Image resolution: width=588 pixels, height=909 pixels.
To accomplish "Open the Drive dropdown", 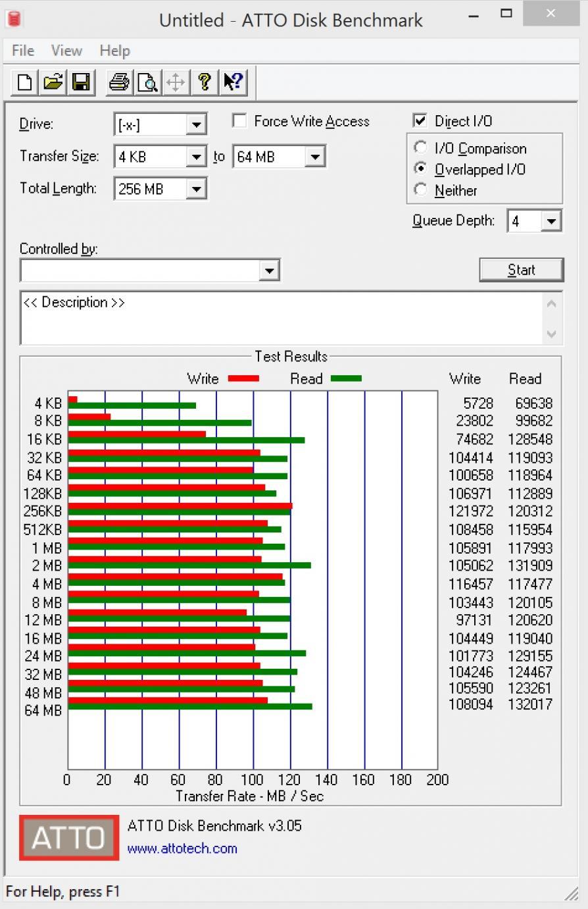I will pyautogui.click(x=196, y=125).
